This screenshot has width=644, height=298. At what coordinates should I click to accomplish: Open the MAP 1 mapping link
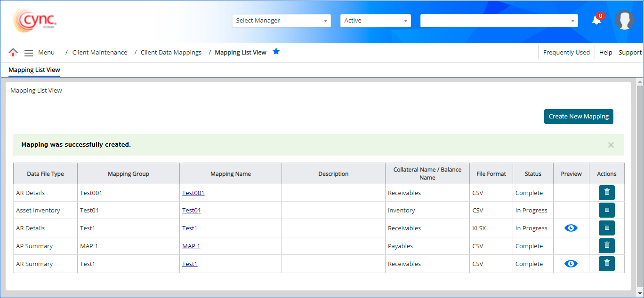click(191, 246)
